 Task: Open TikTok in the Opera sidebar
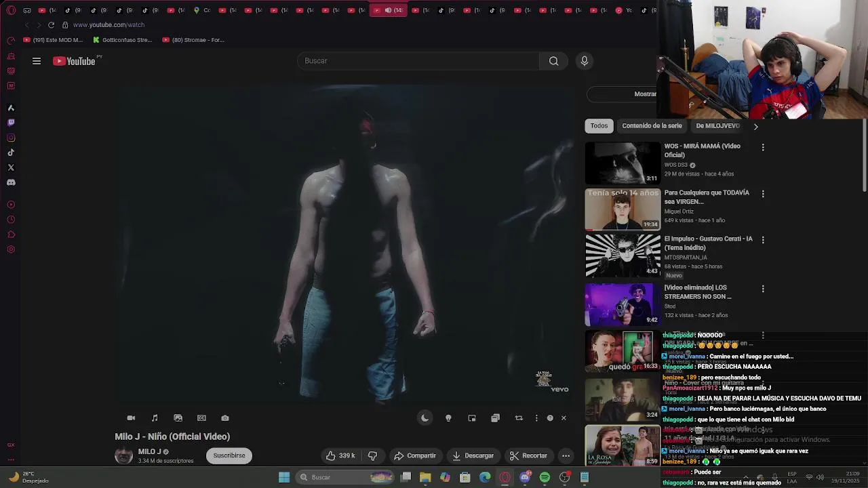point(11,152)
